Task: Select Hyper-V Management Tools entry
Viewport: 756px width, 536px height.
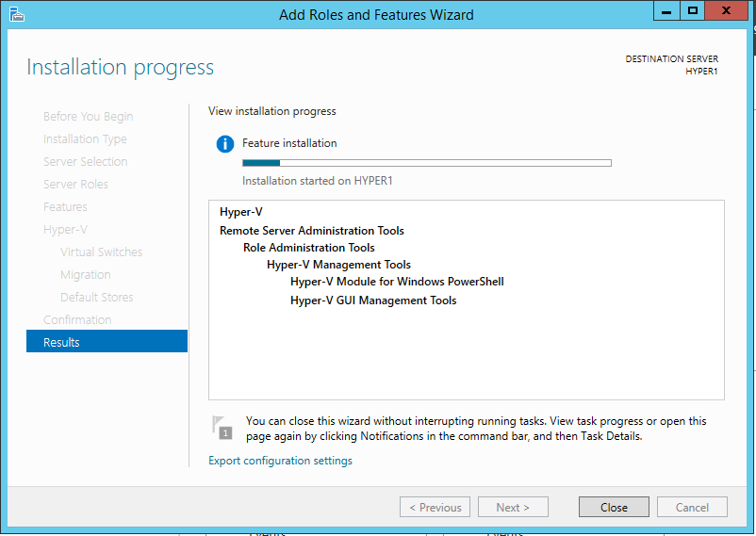Action: pos(339,264)
